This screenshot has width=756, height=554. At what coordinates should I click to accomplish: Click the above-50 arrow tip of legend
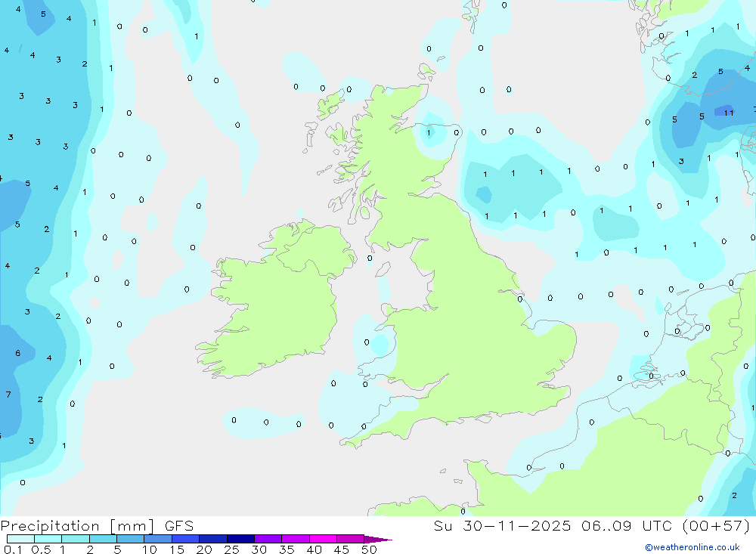377,540
